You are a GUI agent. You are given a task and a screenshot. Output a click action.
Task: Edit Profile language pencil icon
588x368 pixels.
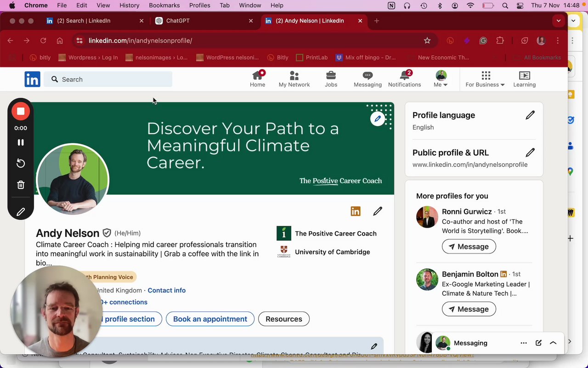coord(530,115)
